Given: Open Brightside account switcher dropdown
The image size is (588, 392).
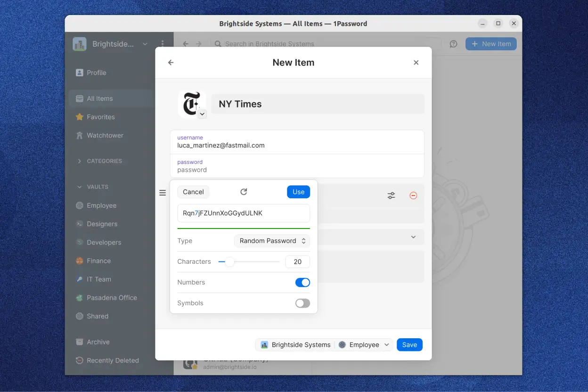Looking at the screenshot, I should click(110, 44).
